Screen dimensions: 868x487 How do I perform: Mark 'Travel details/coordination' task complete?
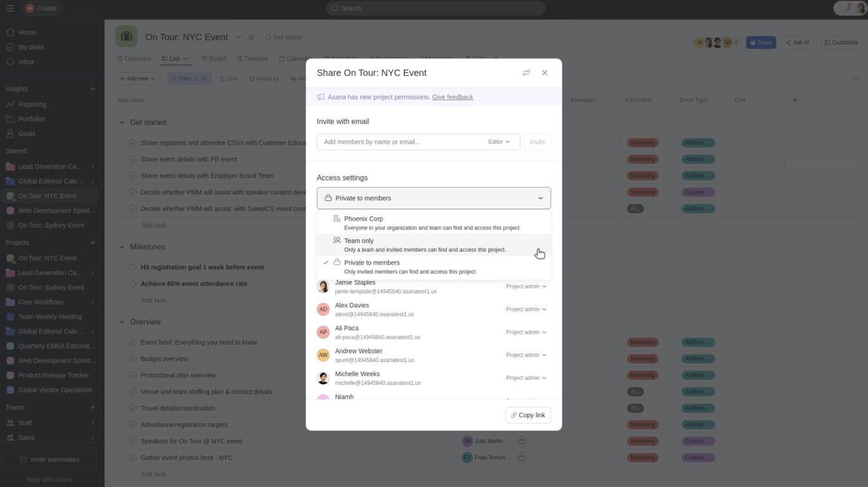coord(133,408)
